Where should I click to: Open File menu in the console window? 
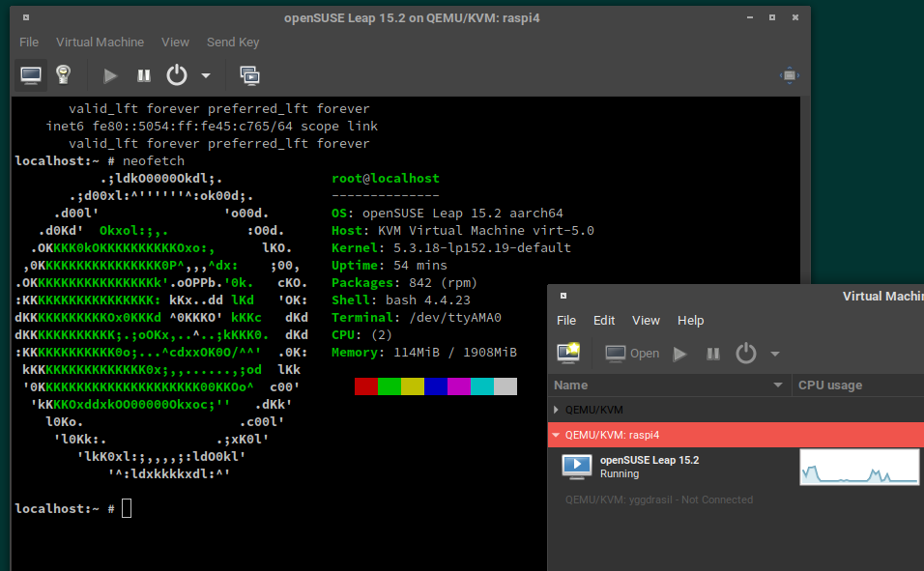[x=29, y=43]
